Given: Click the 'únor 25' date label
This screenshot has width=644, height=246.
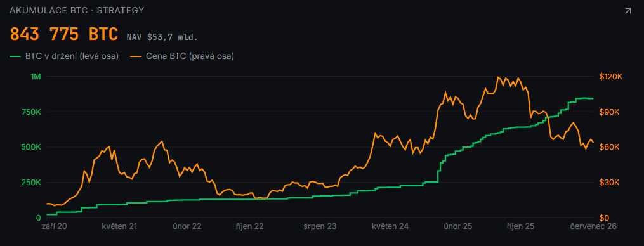Looking at the screenshot, I should pos(457,226).
